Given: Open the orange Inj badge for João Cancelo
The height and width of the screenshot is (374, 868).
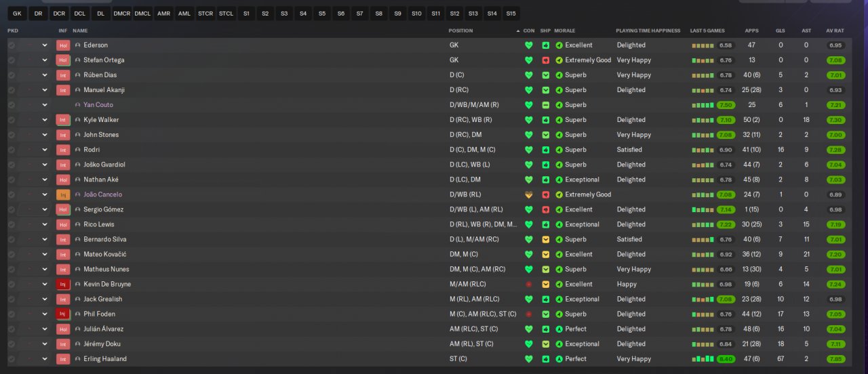Looking at the screenshot, I should (x=63, y=194).
